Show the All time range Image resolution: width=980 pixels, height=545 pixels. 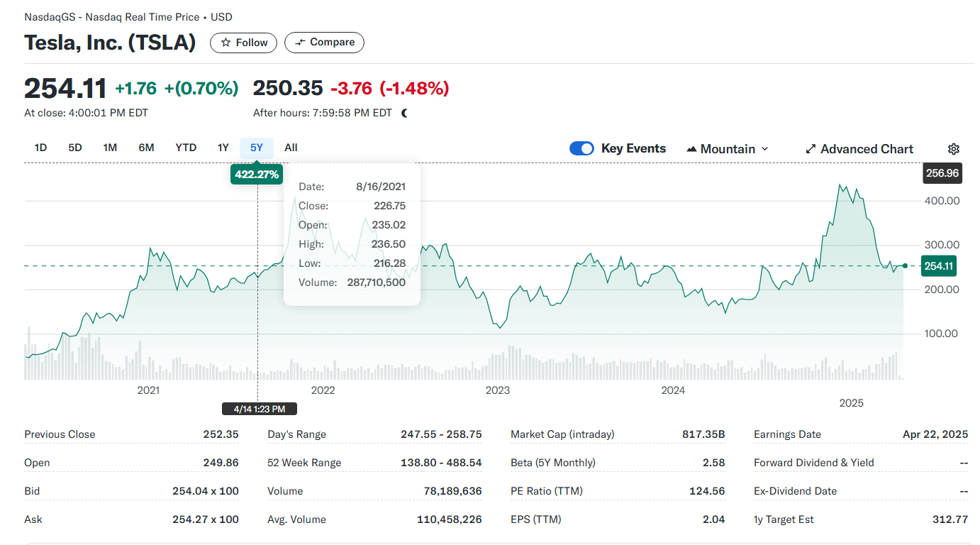[291, 148]
